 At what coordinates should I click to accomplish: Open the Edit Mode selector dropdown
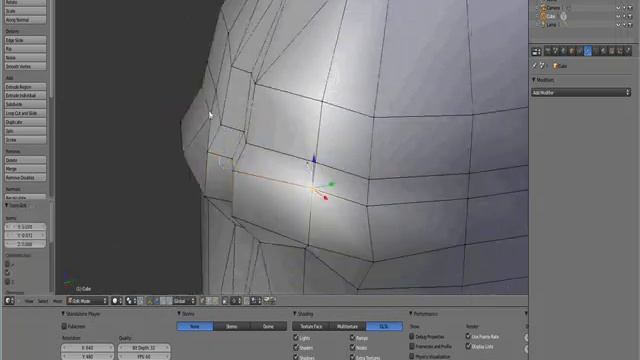tap(87, 301)
